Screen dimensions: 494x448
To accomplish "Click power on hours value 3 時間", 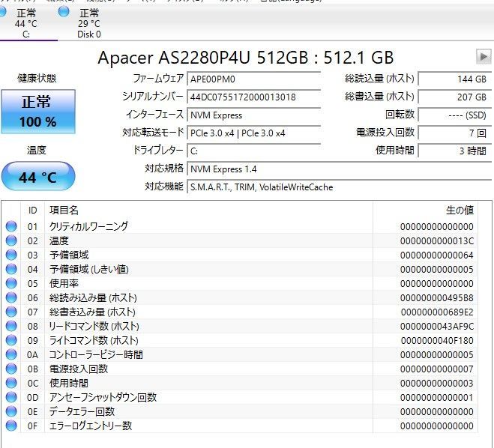I will (454, 151).
